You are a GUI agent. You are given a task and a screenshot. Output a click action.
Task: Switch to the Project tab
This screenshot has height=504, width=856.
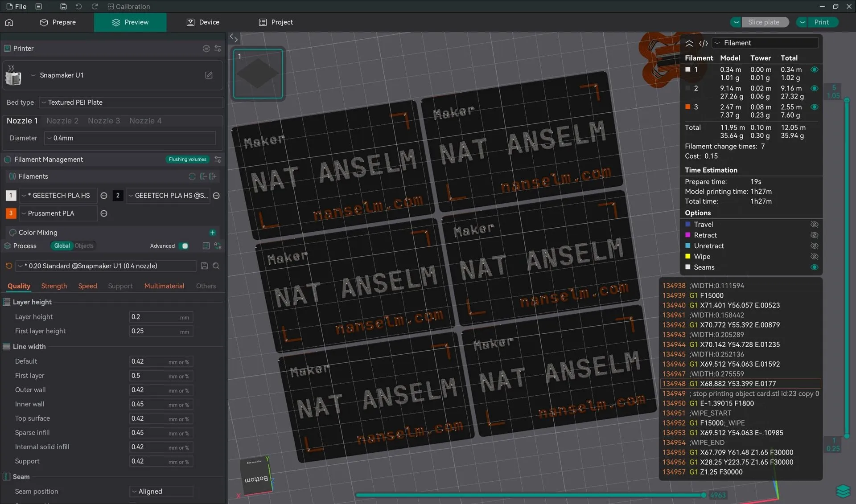point(276,22)
